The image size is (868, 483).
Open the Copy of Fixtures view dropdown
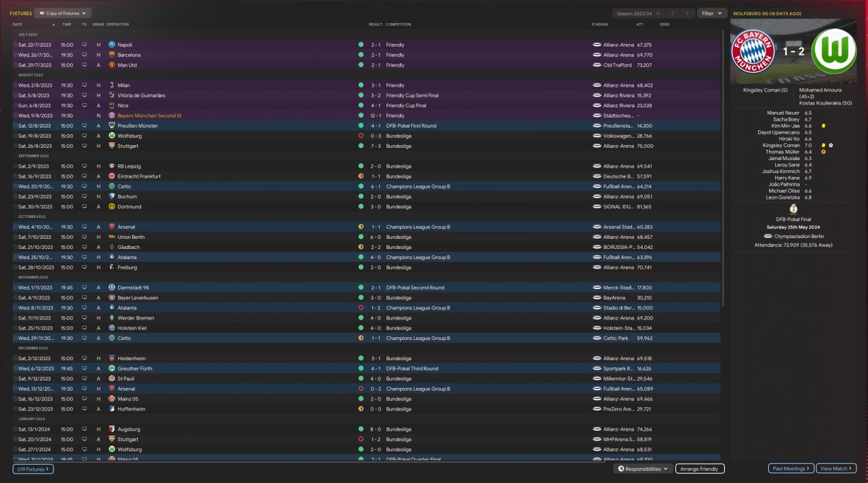coord(62,13)
